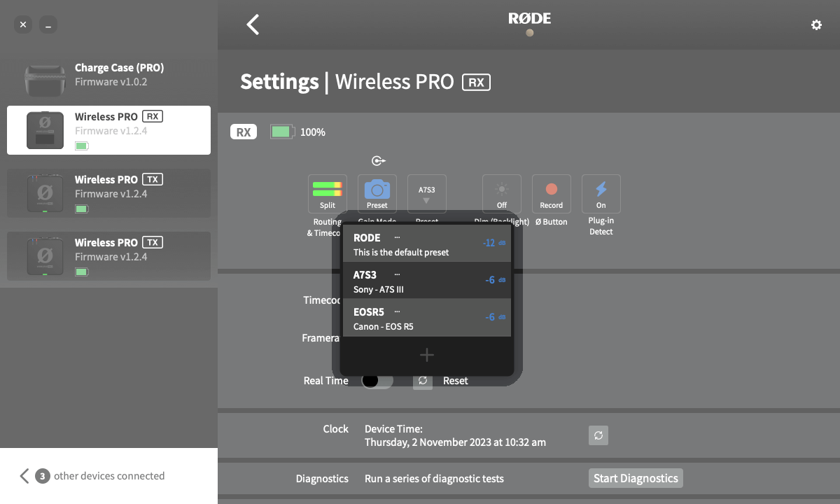840x504 pixels.
Task: Toggle the Dim backlight setting
Action: [x=501, y=189]
